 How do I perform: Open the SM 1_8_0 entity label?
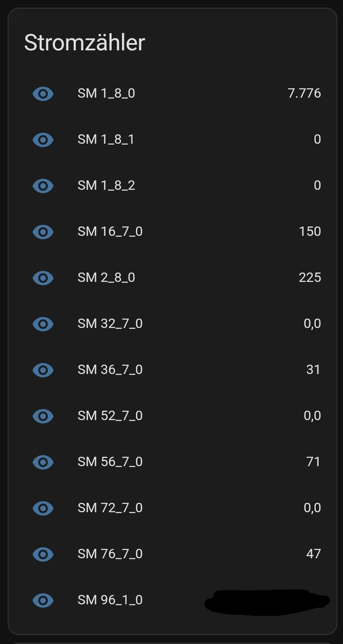pyautogui.click(x=106, y=93)
